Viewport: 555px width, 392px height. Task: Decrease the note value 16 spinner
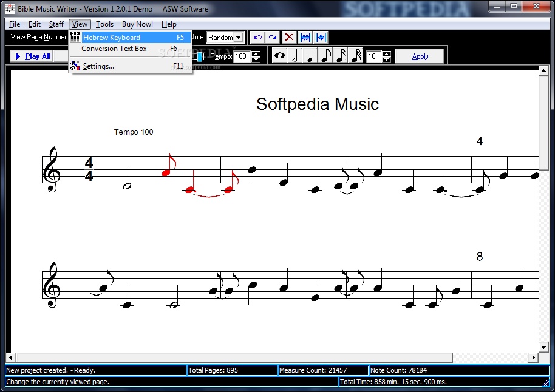click(387, 59)
